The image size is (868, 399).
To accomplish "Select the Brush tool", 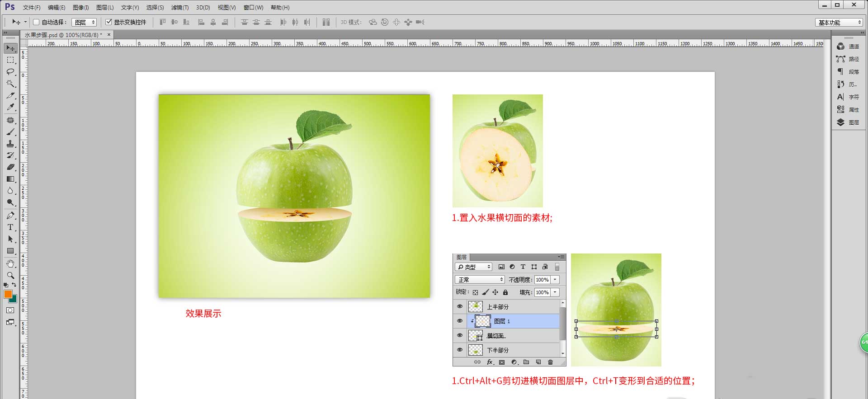I will (10, 132).
